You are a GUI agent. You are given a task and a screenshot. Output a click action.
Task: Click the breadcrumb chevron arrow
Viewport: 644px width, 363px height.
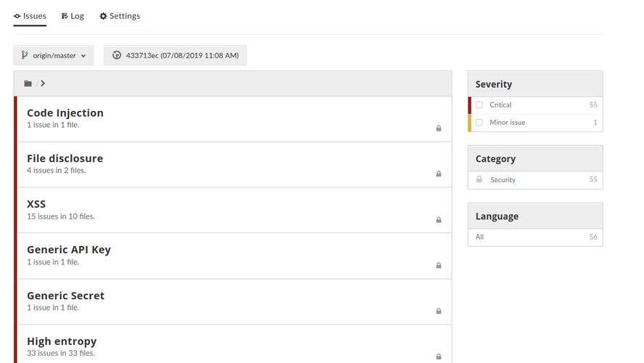[43, 83]
